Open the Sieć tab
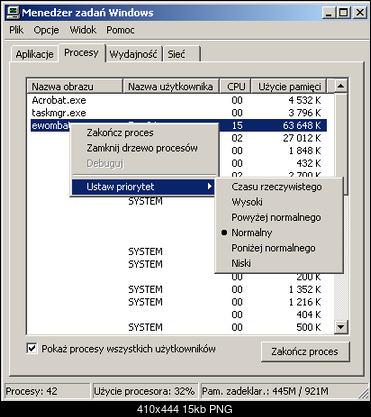This screenshot has height=417, width=371. point(182,54)
